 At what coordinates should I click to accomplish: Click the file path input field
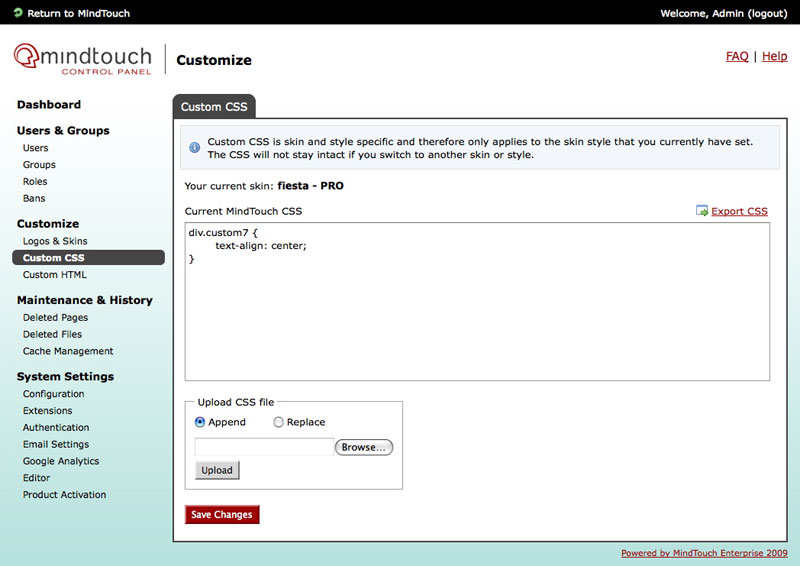pyautogui.click(x=264, y=447)
